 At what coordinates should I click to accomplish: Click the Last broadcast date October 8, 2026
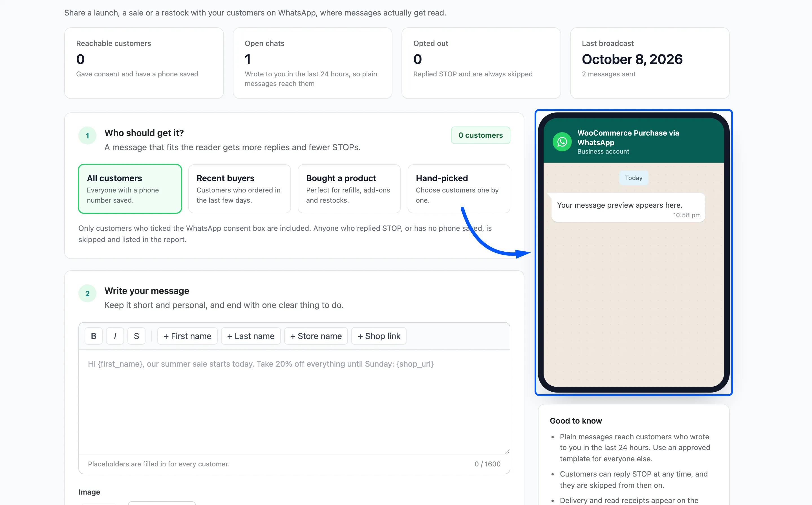(632, 59)
